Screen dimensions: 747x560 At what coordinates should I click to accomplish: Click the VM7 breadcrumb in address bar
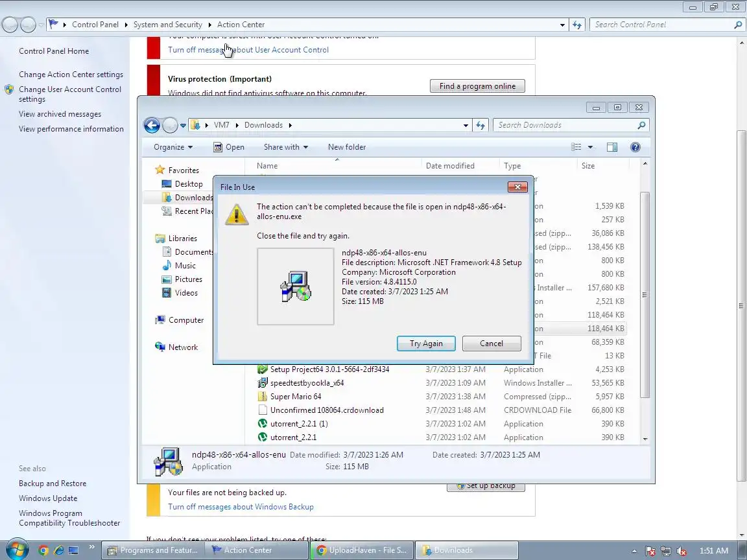pyautogui.click(x=221, y=125)
